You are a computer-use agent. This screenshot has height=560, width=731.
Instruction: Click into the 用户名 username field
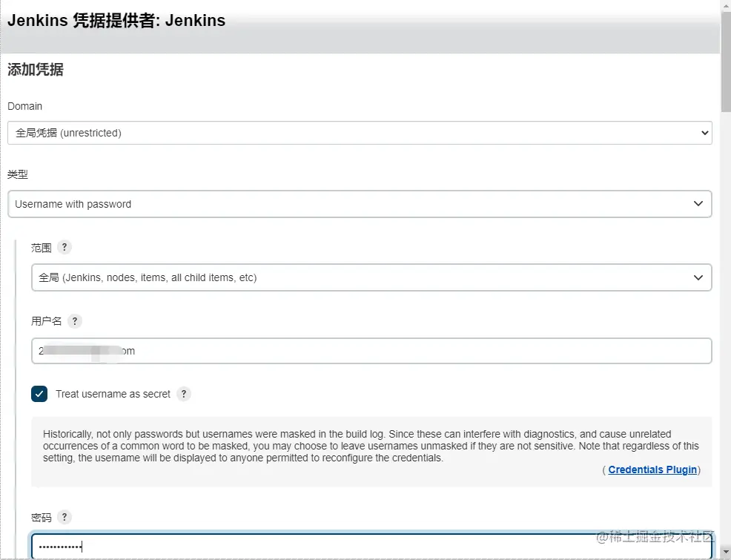click(x=371, y=351)
